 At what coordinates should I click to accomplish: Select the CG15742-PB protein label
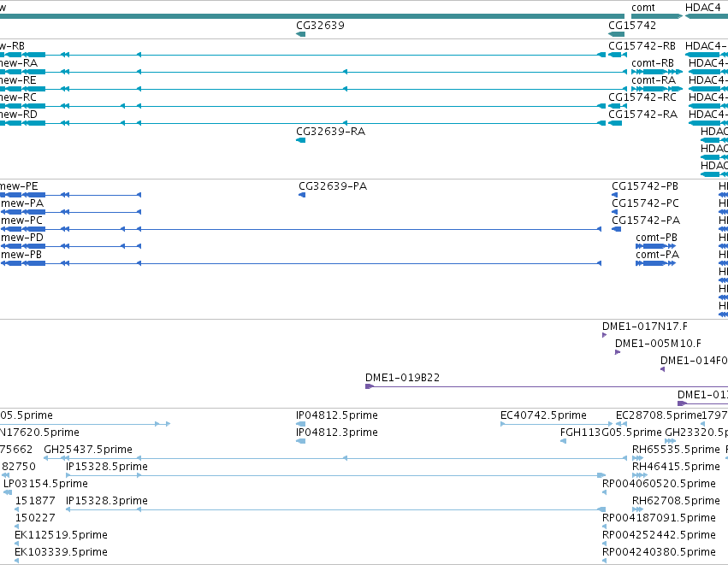pyautogui.click(x=645, y=186)
